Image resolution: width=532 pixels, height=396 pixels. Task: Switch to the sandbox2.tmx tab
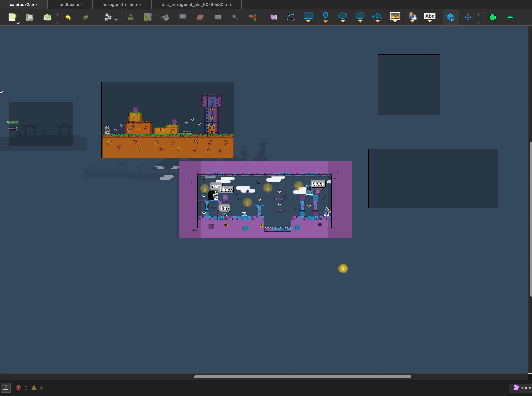(x=24, y=5)
